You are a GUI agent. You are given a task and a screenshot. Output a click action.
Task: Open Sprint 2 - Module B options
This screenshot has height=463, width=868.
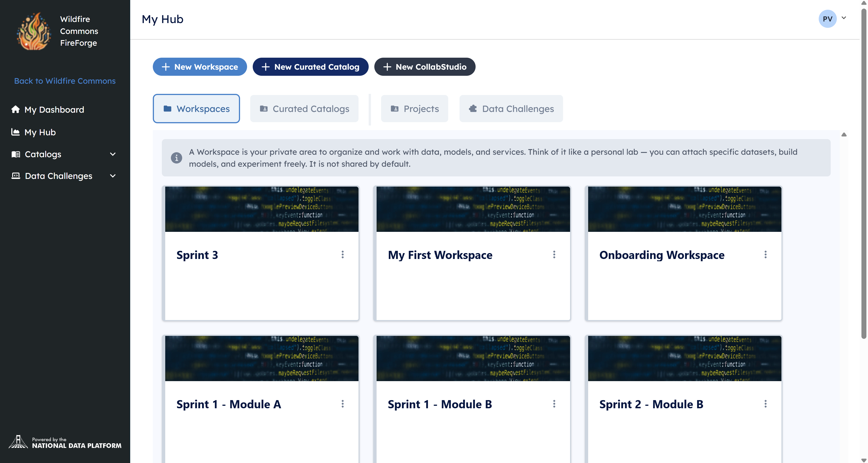click(x=765, y=404)
